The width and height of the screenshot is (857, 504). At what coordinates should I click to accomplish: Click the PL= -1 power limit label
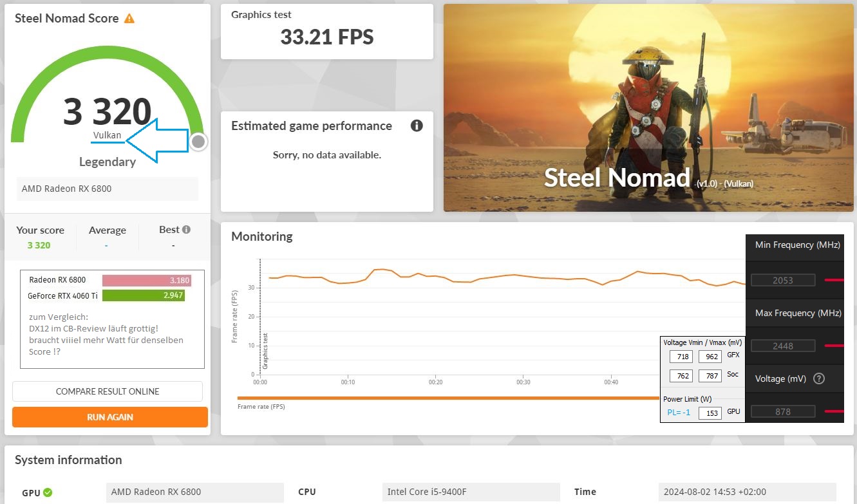coord(677,413)
